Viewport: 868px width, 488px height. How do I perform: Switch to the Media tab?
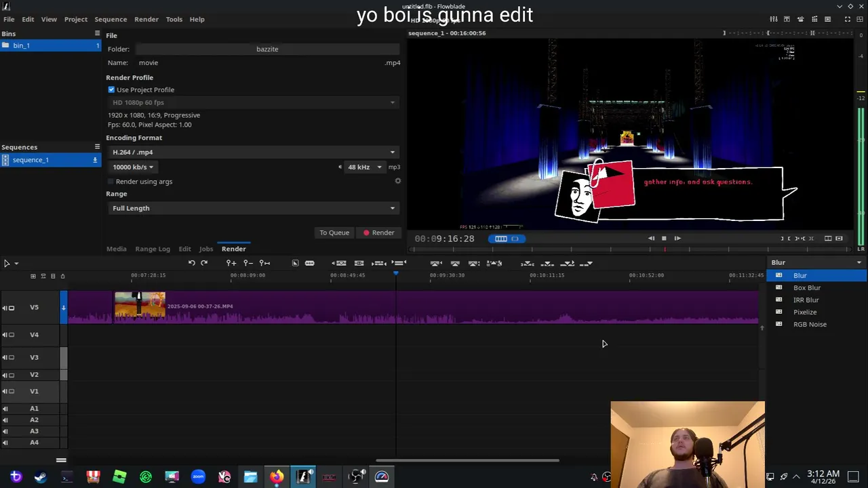click(x=117, y=249)
